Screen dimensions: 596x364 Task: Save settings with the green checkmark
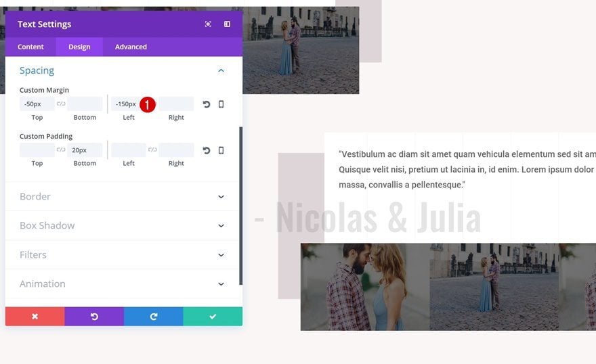click(x=213, y=317)
